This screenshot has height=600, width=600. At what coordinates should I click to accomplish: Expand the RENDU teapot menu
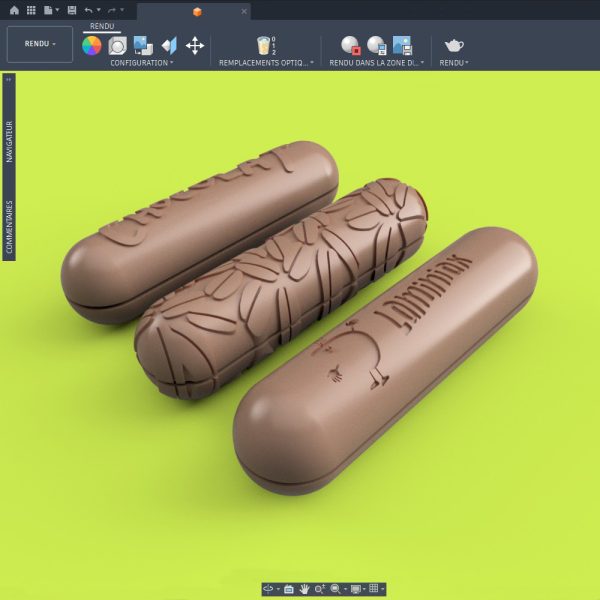(454, 63)
